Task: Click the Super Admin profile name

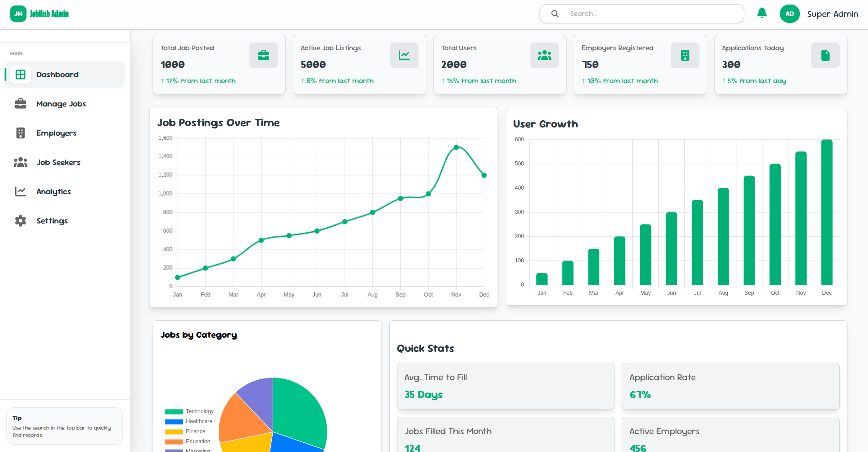Action: point(832,14)
